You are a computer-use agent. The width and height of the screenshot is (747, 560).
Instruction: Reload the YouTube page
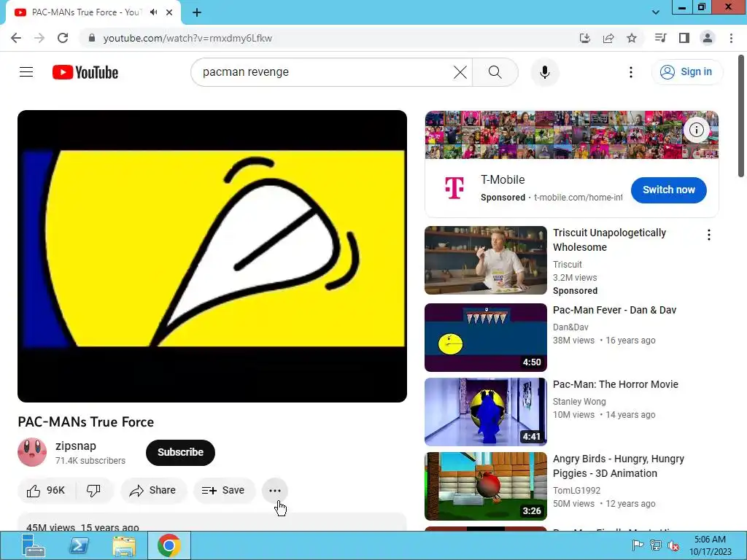[x=63, y=38]
